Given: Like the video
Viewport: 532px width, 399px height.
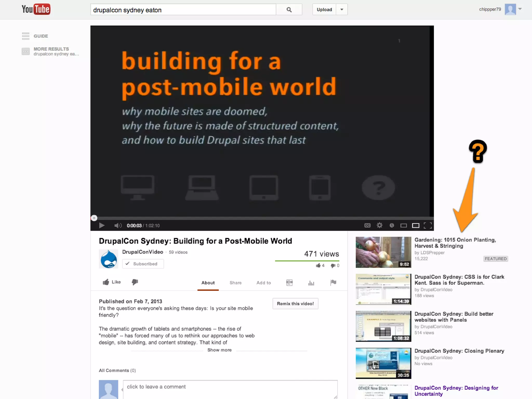Looking at the screenshot, I should pyautogui.click(x=112, y=282).
